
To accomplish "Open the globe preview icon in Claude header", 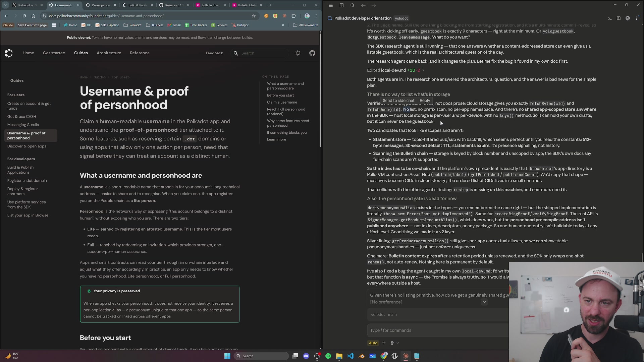I will click(x=628, y=18).
